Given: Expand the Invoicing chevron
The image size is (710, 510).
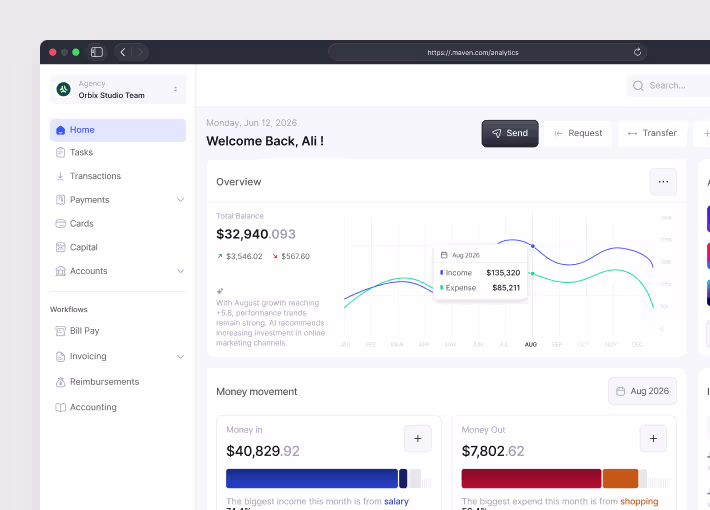Looking at the screenshot, I should pos(180,356).
